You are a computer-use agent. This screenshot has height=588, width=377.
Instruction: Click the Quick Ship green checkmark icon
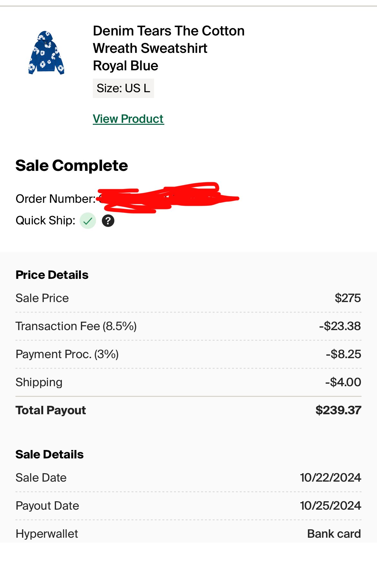pos(88,221)
